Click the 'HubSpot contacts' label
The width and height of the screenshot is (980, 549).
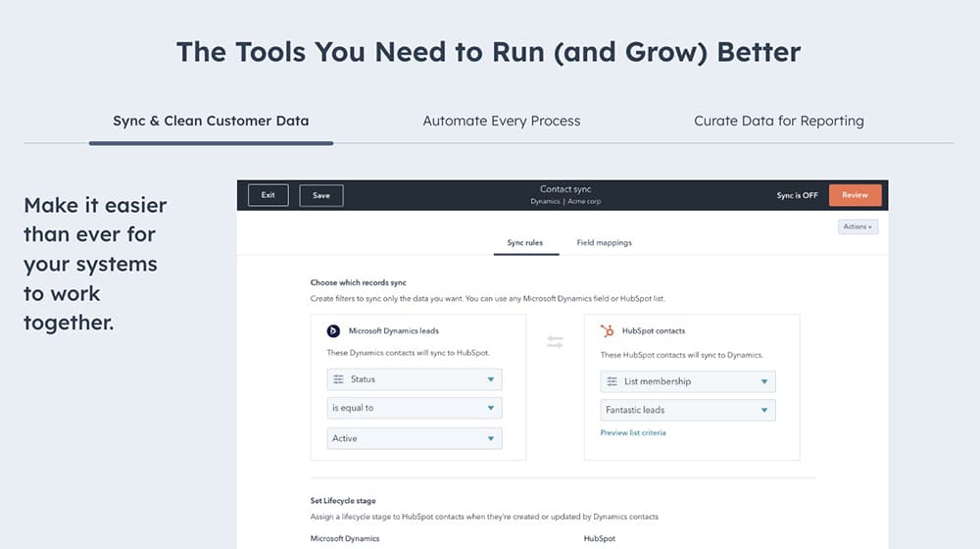[x=654, y=330]
